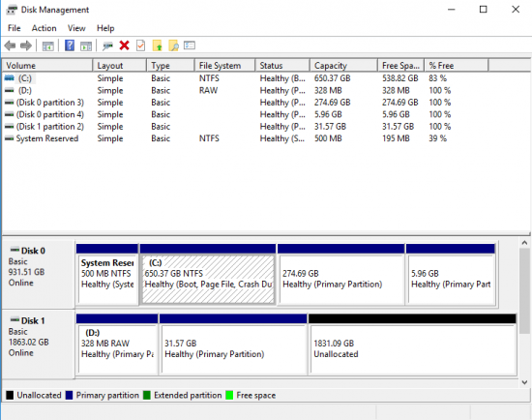The image size is (532, 420).
Task: Sort by the Type column header
Action: point(170,65)
